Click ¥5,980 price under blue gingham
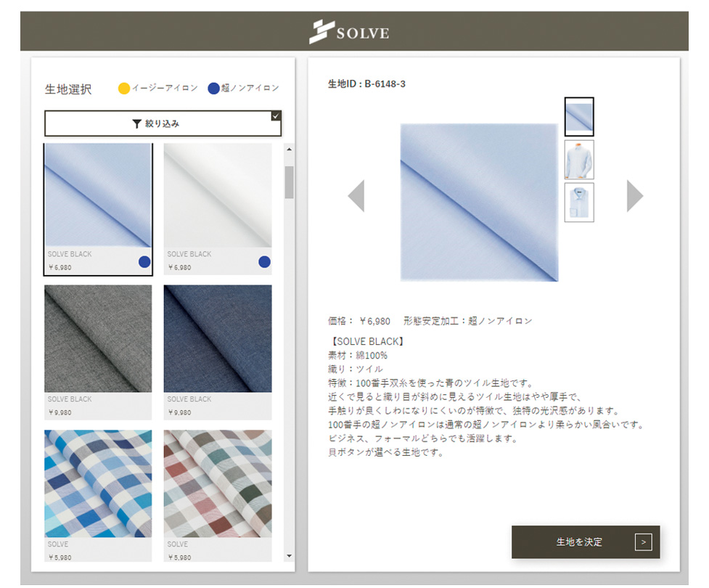Viewport: 709px width, 588px height. point(60,558)
